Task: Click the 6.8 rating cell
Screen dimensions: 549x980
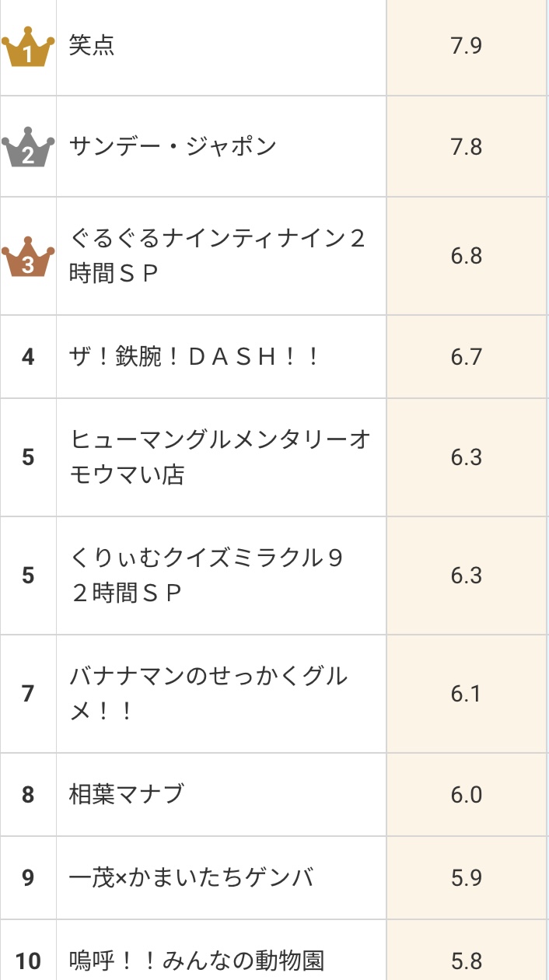Action: (467, 256)
